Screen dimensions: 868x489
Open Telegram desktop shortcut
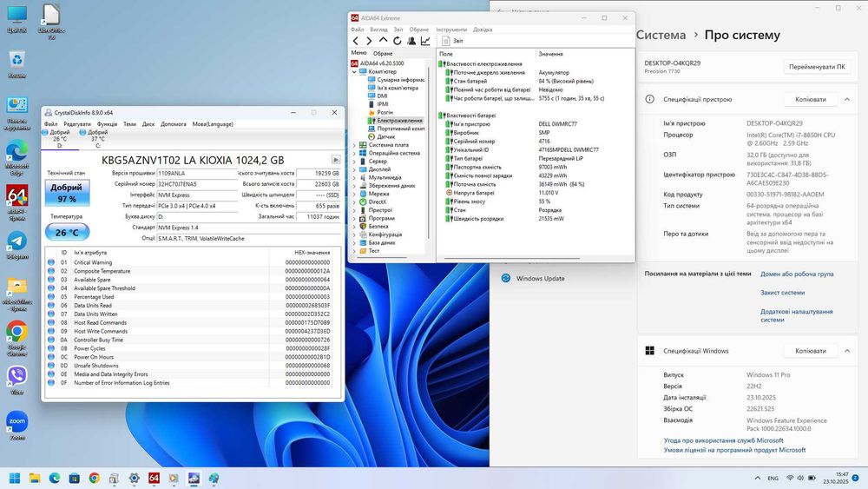(x=17, y=245)
